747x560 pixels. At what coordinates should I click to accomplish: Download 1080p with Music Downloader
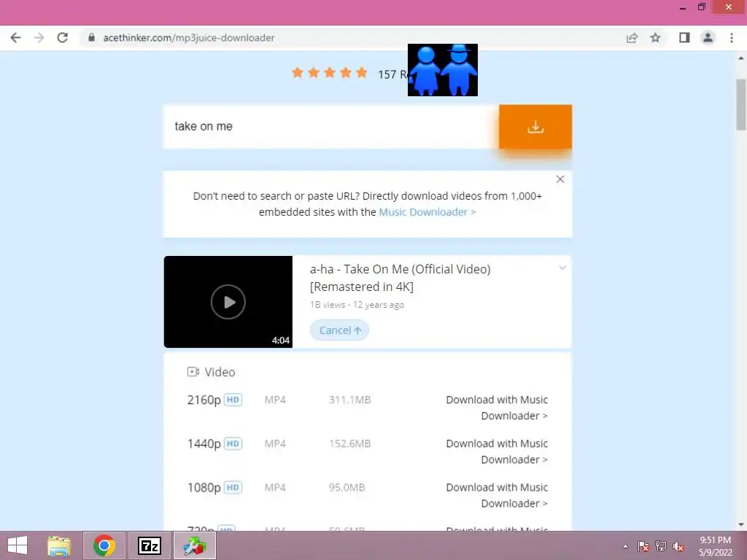tap(497, 495)
